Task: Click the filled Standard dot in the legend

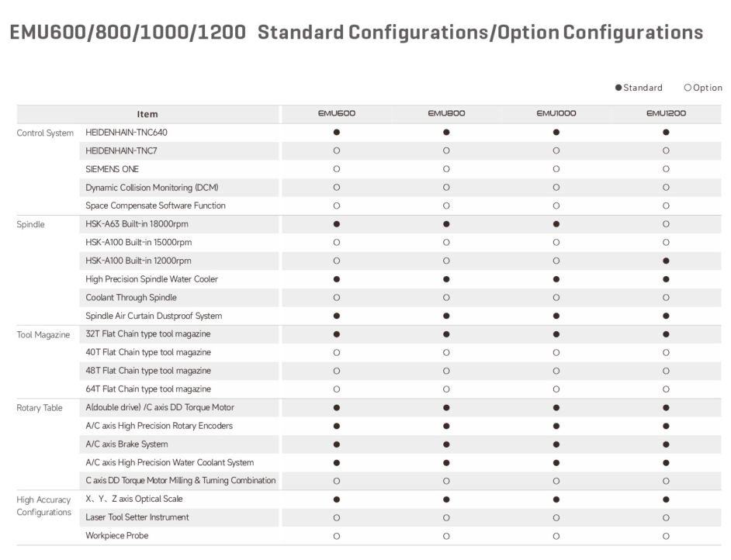Action: tap(618, 88)
